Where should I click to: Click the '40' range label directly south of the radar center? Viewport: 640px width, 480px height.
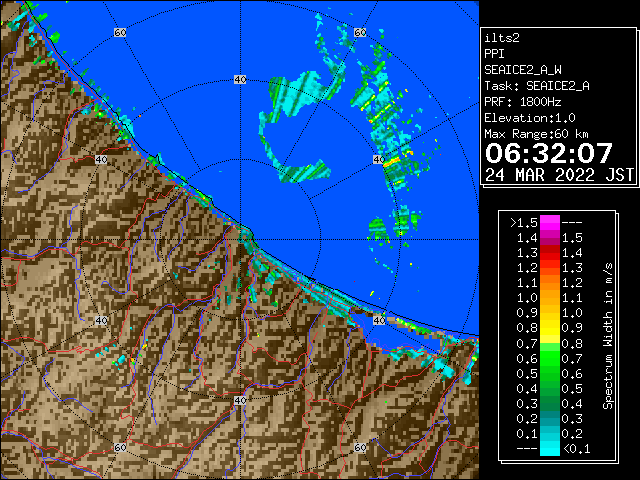(x=240, y=400)
